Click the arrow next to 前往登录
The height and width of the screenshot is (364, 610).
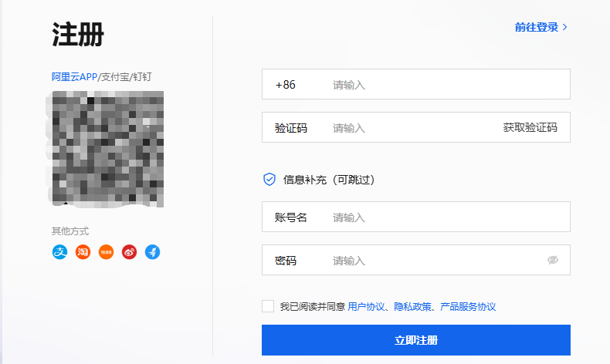coord(565,27)
